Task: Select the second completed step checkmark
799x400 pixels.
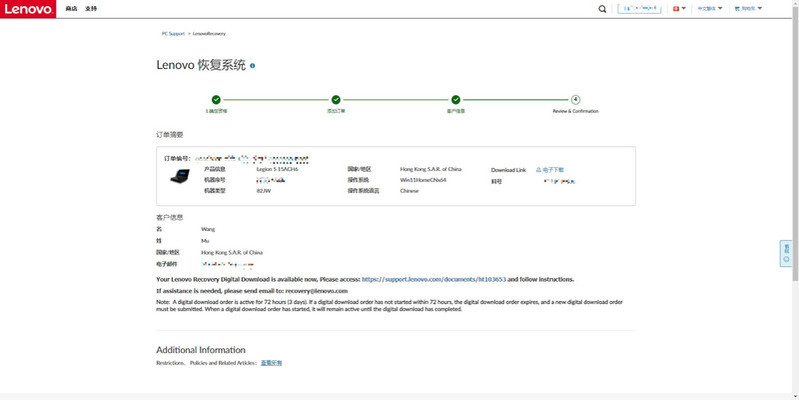Action: pyautogui.click(x=336, y=100)
